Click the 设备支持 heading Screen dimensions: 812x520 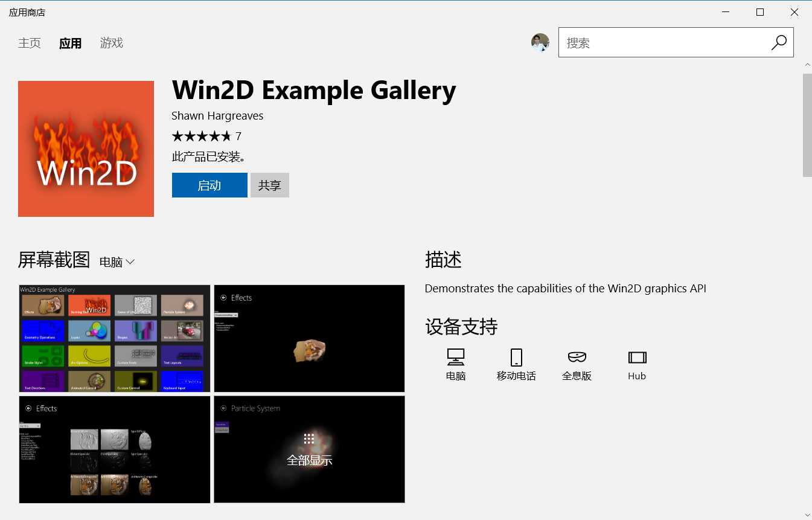(x=461, y=327)
